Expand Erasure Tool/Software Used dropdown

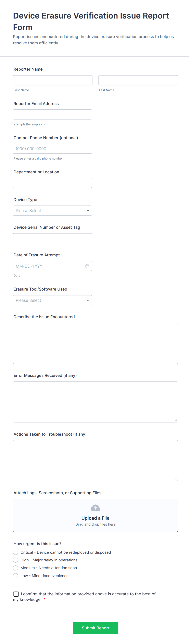pyautogui.click(x=52, y=300)
